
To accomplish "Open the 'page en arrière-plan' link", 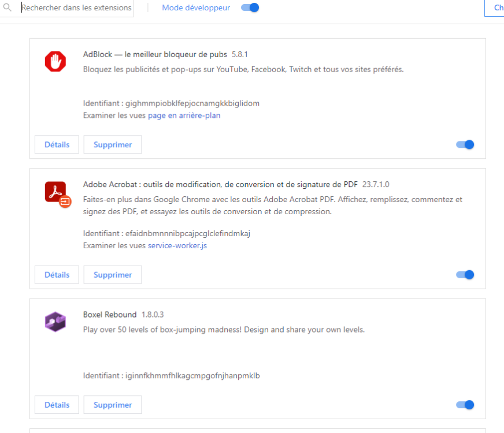I will tap(184, 115).
